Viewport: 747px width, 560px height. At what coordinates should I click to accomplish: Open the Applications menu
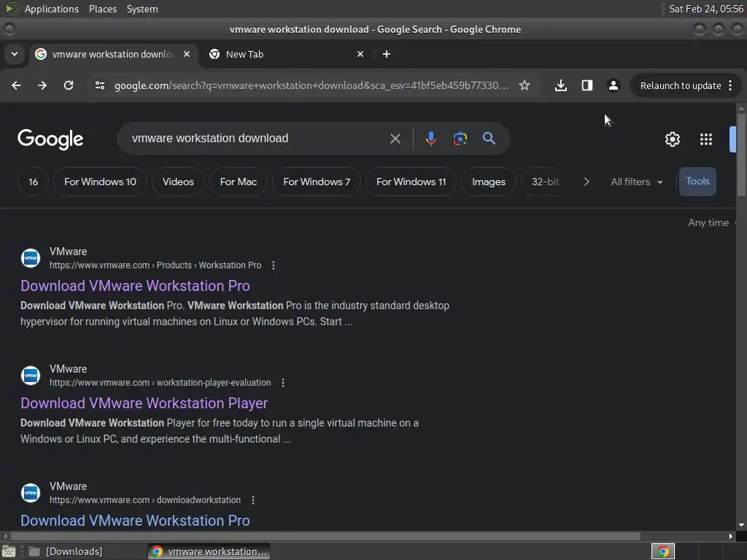tap(52, 9)
